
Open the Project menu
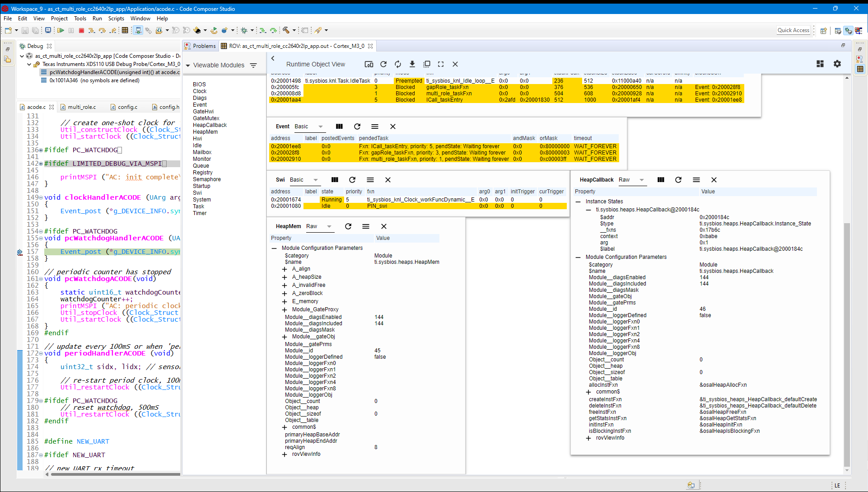click(x=59, y=19)
